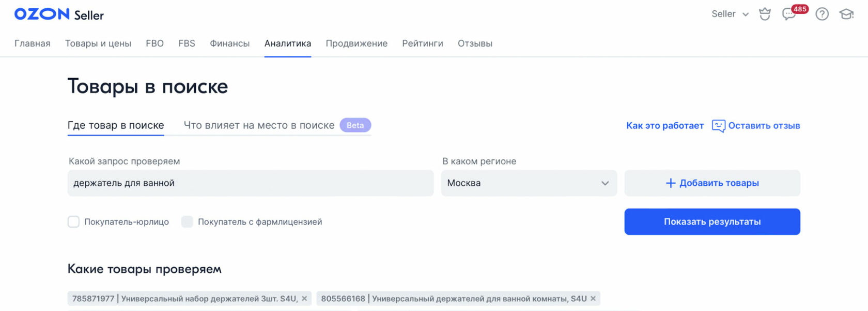Switch to Где товар в поиске tab
The image size is (868, 311).
pyautogui.click(x=116, y=125)
